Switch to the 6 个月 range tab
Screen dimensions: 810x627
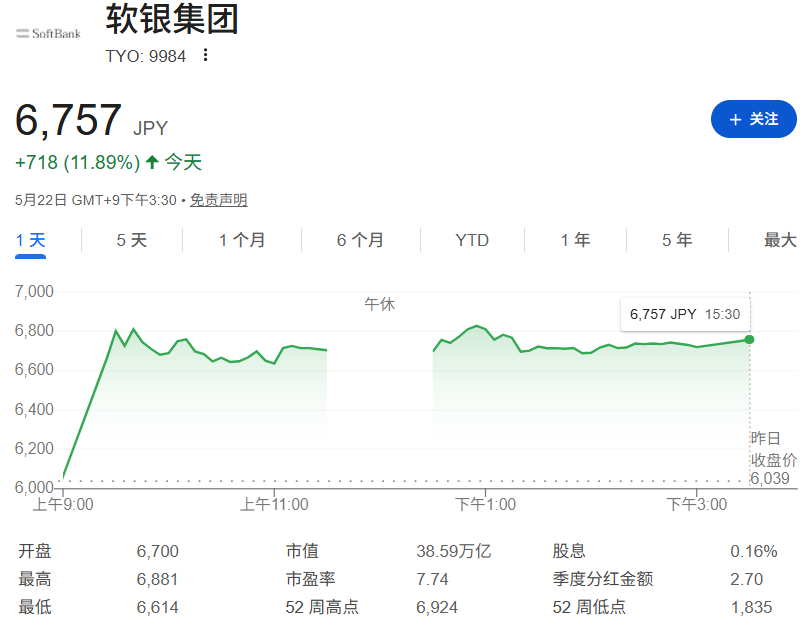(x=361, y=240)
